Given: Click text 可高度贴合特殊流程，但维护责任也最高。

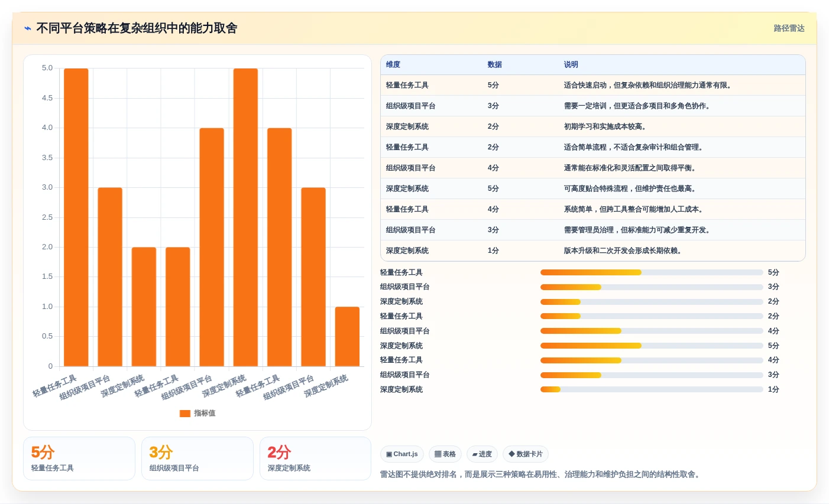Looking at the screenshot, I should coord(632,189).
